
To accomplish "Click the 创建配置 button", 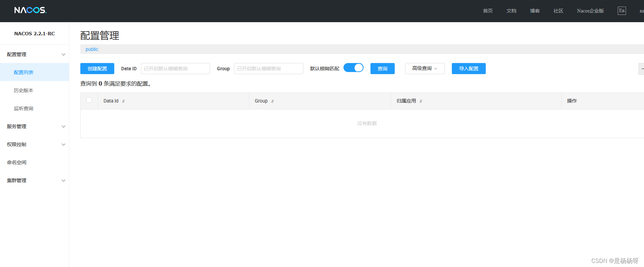I will (x=97, y=69).
